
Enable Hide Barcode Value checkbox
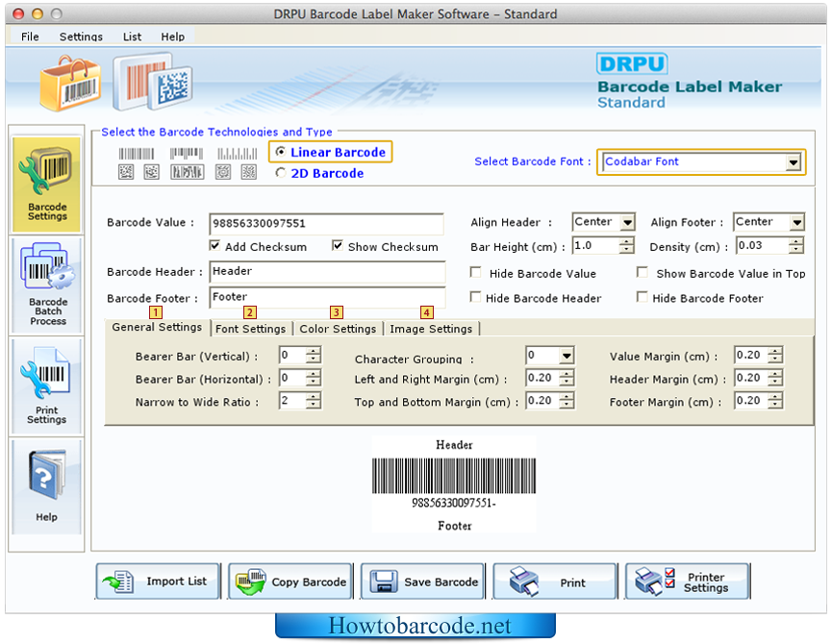tap(475, 272)
